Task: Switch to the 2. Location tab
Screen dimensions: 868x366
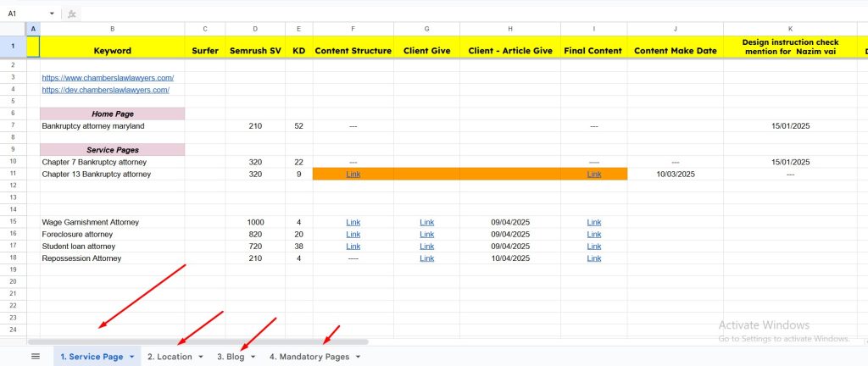Action: [170, 357]
